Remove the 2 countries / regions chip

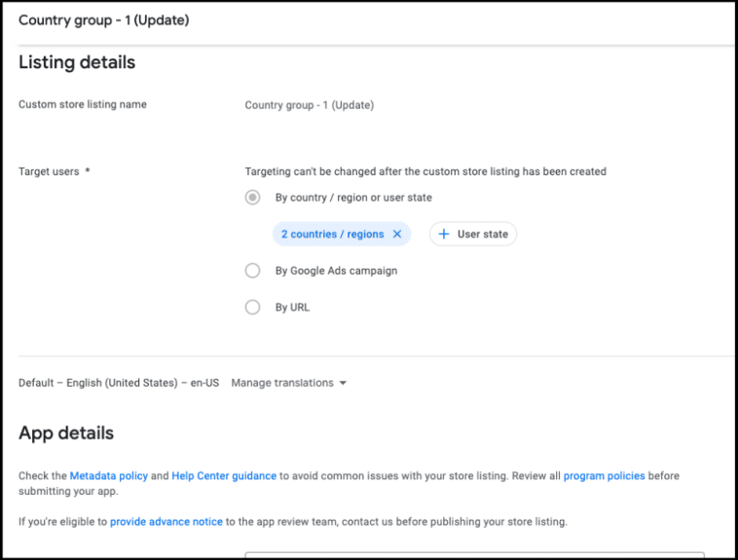[396, 235]
